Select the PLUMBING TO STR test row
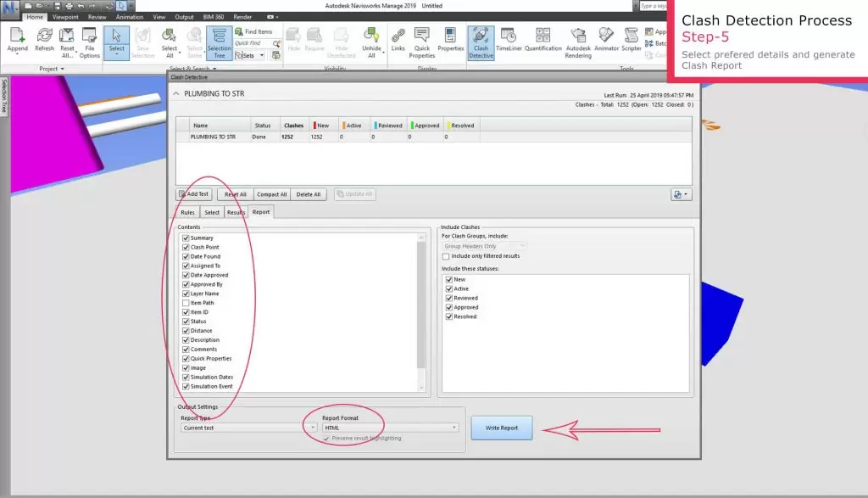Screen dimensions: 868x498 pos(214,137)
